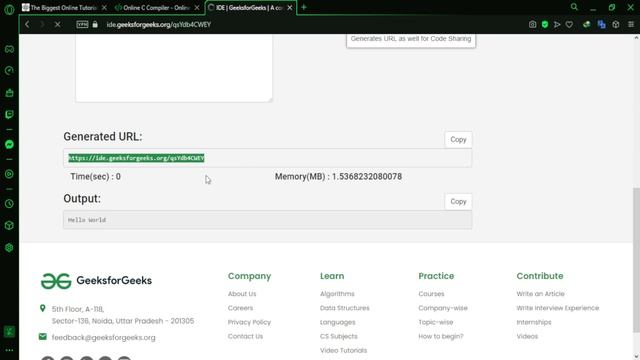Click the Memory(MB) value text
The image size is (640, 360).
coord(338,177)
